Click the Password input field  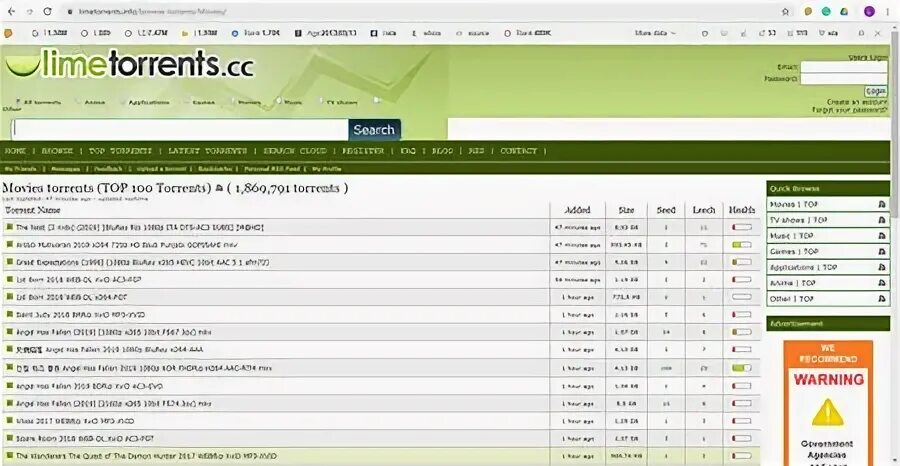[844, 79]
